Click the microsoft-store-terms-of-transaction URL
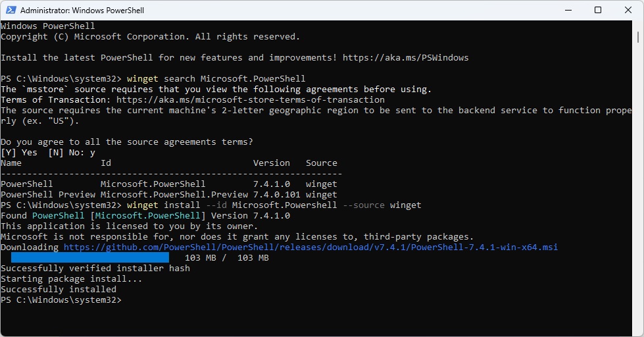644x337 pixels. (251, 99)
